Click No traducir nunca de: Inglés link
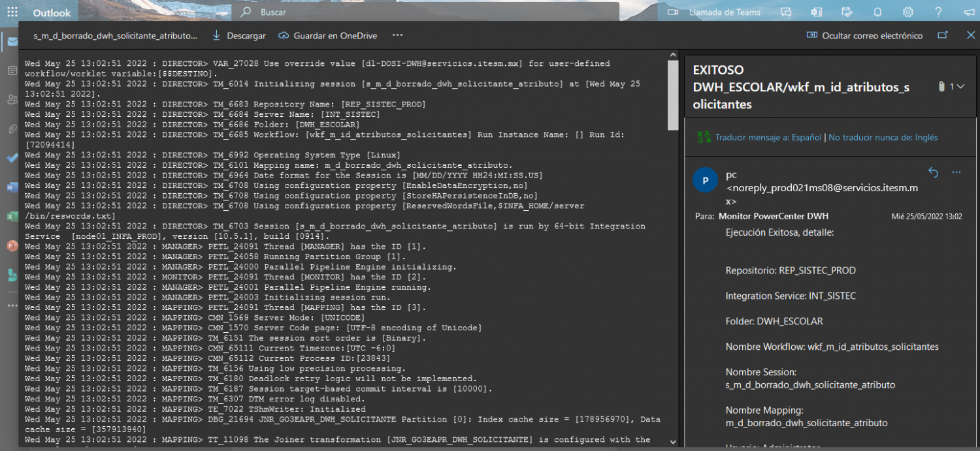Image resolution: width=980 pixels, height=451 pixels. (x=883, y=138)
